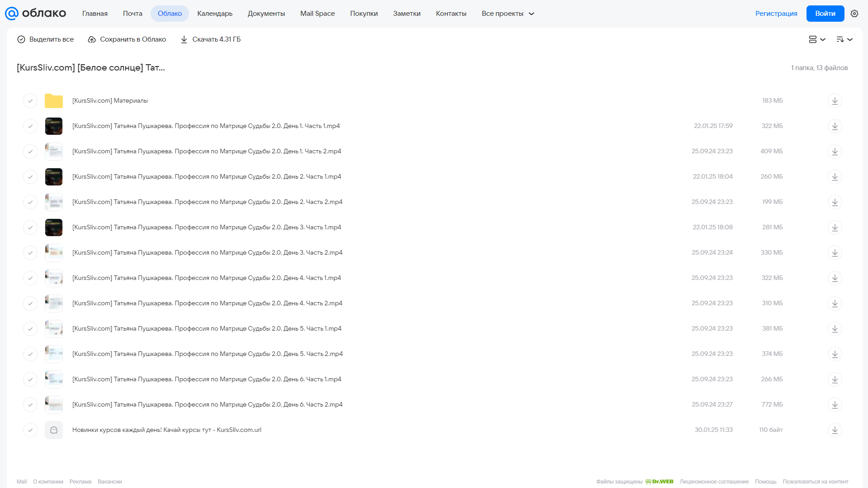Click the Войти button
The height and width of the screenshot is (488, 868).
pos(825,14)
